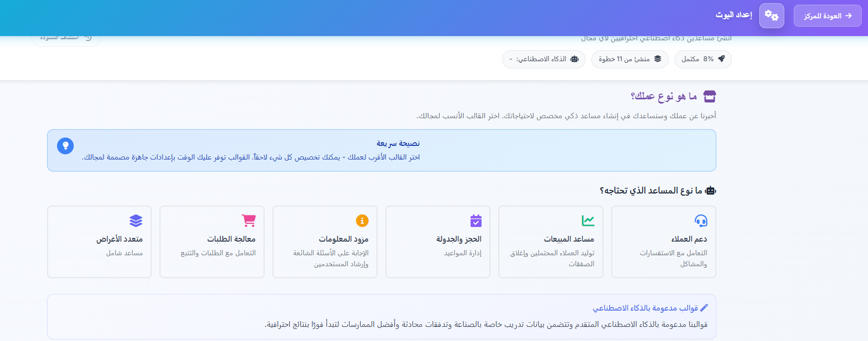868x341 pixels.
Task: Click the 'نصيحة سريعة' tip title
Action: coord(398,143)
